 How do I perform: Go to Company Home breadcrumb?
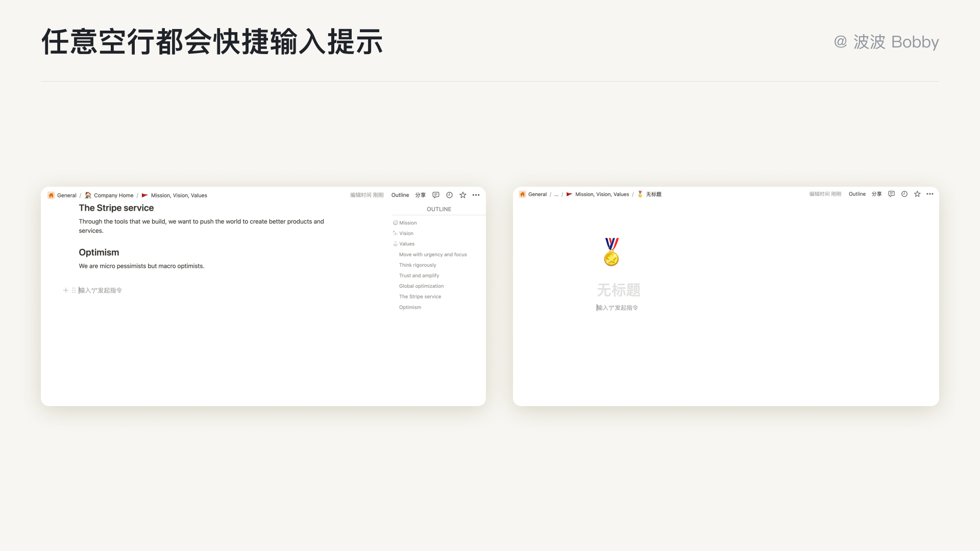[113, 195]
